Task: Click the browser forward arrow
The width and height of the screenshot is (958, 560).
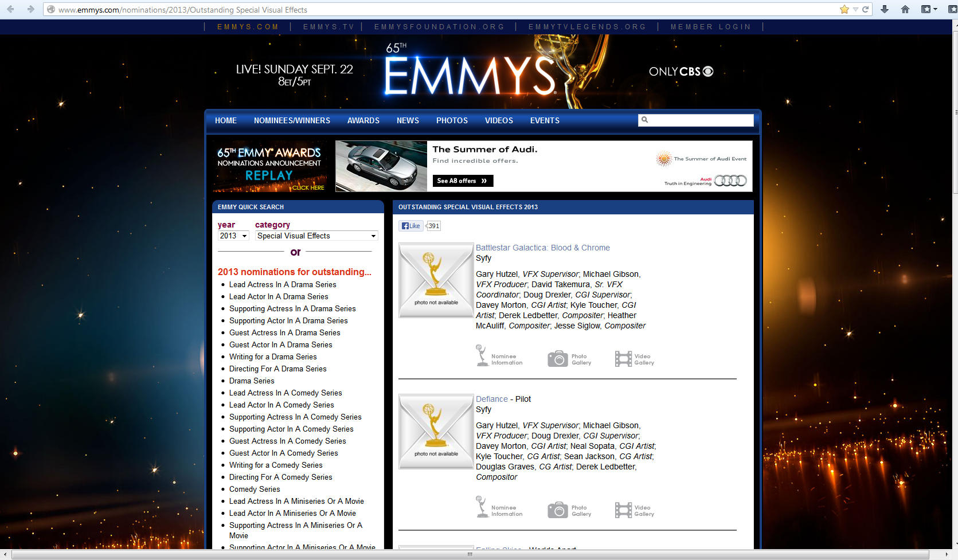Action: point(30,9)
